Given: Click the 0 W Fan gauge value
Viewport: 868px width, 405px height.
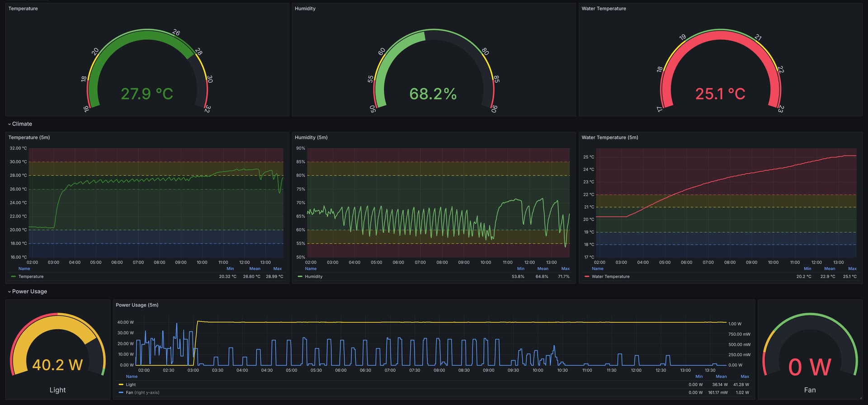Looking at the screenshot, I should pyautogui.click(x=810, y=367).
